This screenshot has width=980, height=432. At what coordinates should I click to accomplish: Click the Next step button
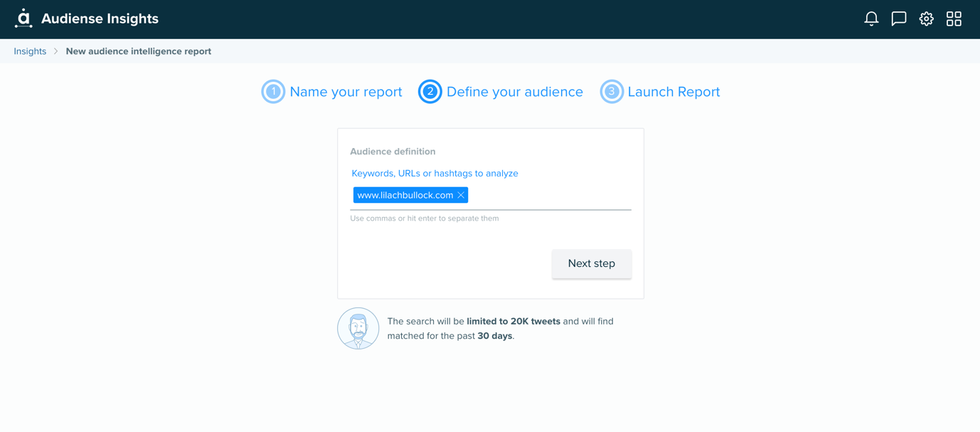pyautogui.click(x=592, y=263)
